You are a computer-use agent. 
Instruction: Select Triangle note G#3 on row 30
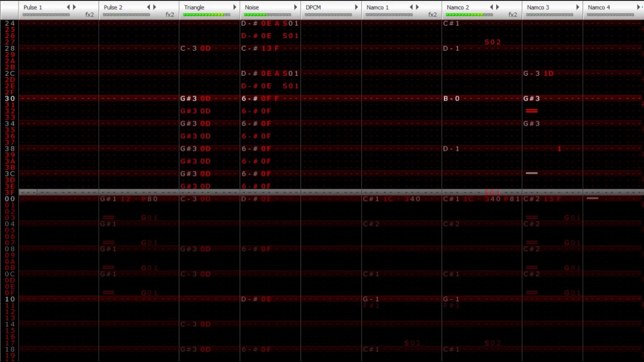pyautogui.click(x=189, y=99)
